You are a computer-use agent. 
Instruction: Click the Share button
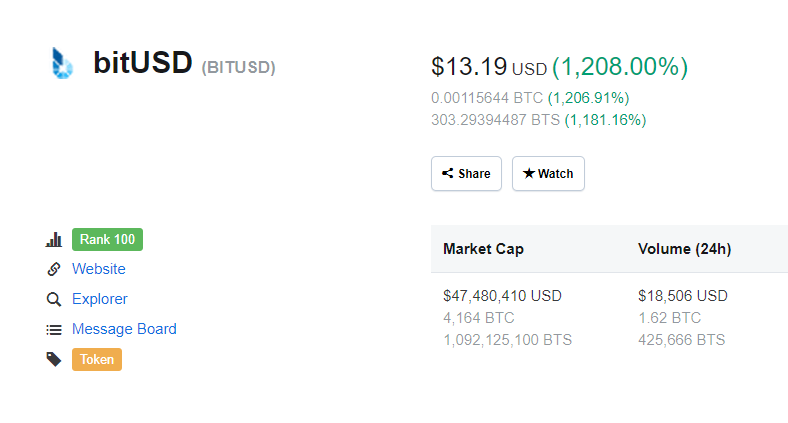coord(466,173)
